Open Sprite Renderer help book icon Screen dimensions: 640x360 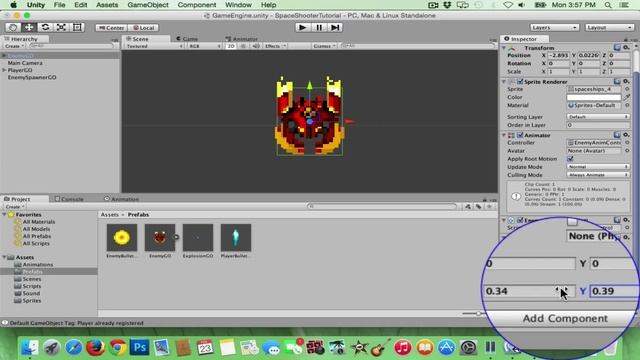[x=617, y=82]
